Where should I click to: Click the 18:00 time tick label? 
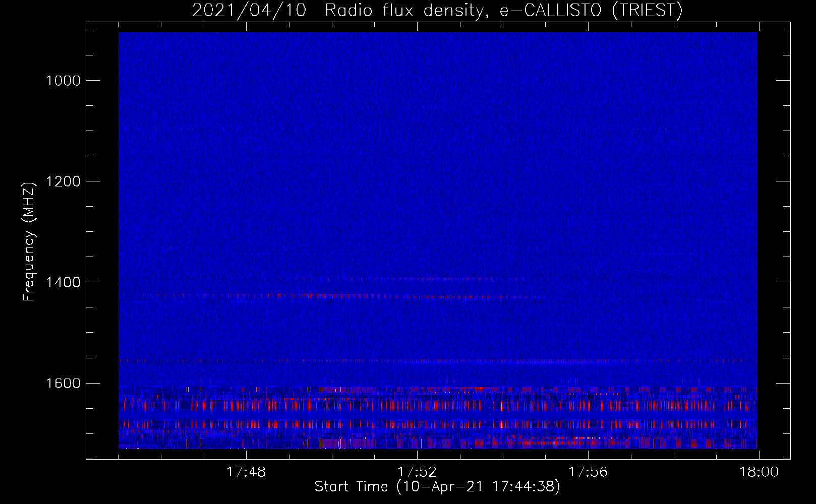pyautogui.click(x=759, y=472)
